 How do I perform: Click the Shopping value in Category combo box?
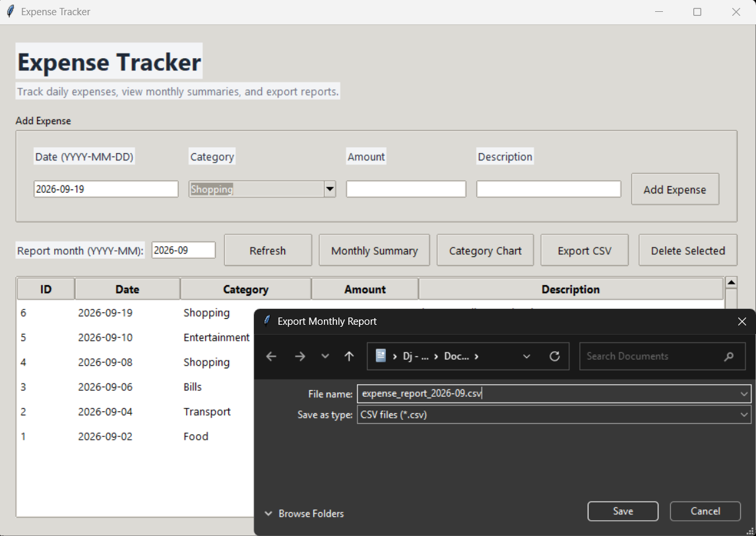point(212,189)
